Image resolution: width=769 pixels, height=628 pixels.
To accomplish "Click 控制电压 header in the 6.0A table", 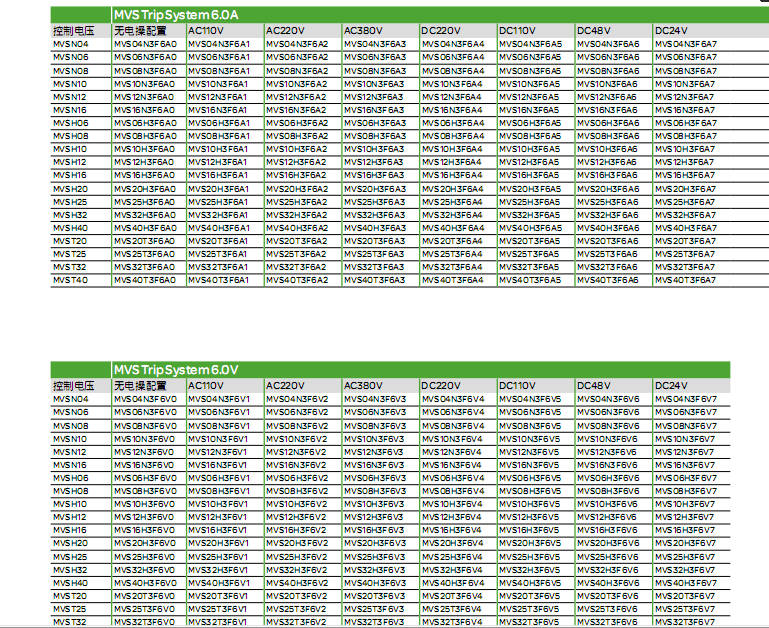I will click(71, 31).
